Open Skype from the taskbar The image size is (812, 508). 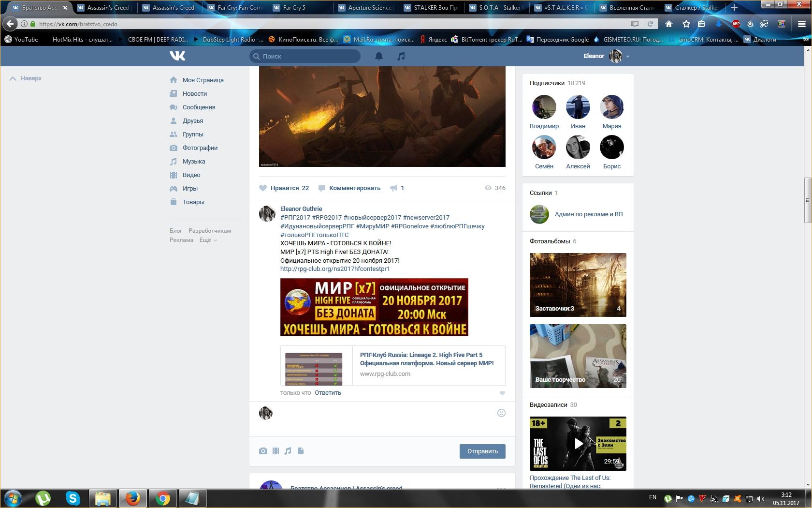click(72, 498)
